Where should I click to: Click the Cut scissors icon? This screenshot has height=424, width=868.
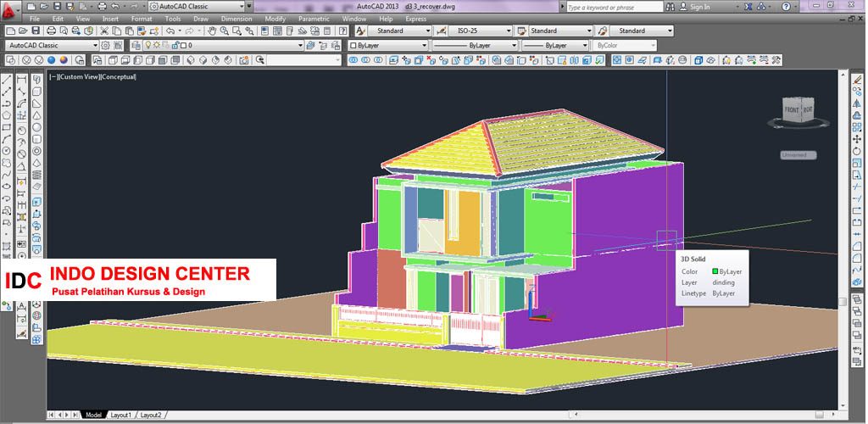104,31
